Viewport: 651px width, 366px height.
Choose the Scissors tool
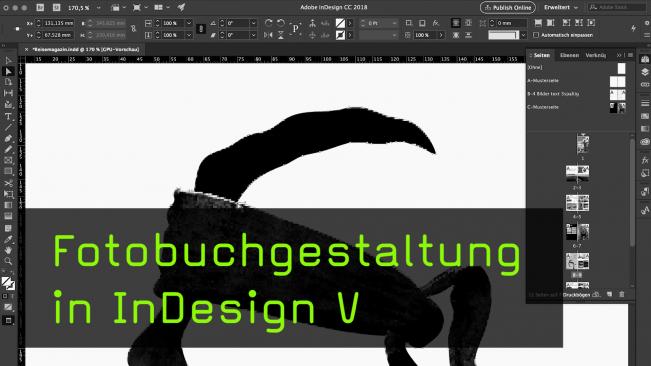pos(8,183)
